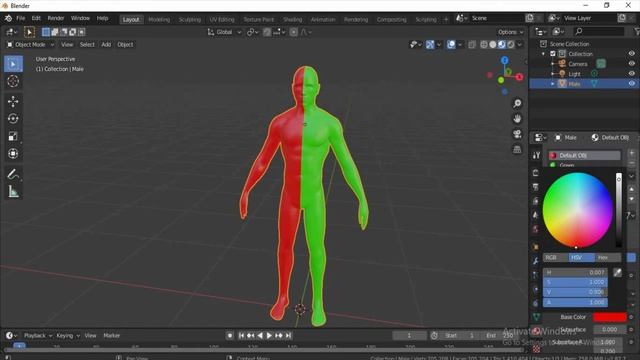Open the viewport Select menu

pyautogui.click(x=87, y=44)
